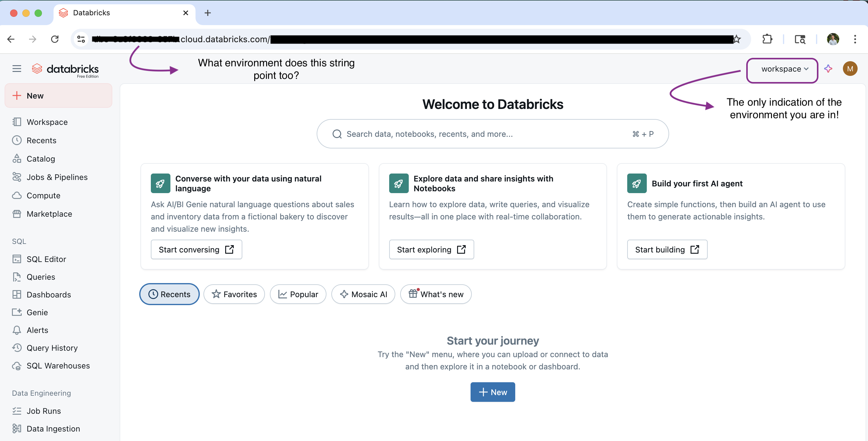
Task: View site information icon in address bar
Action: point(81,39)
